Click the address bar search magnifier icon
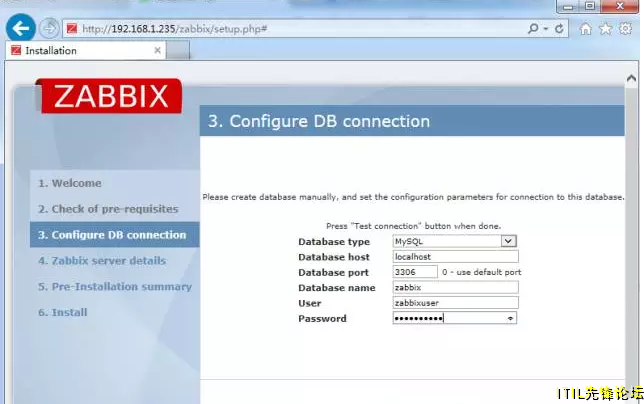The height and width of the screenshot is (404, 644). pyautogui.click(x=533, y=29)
